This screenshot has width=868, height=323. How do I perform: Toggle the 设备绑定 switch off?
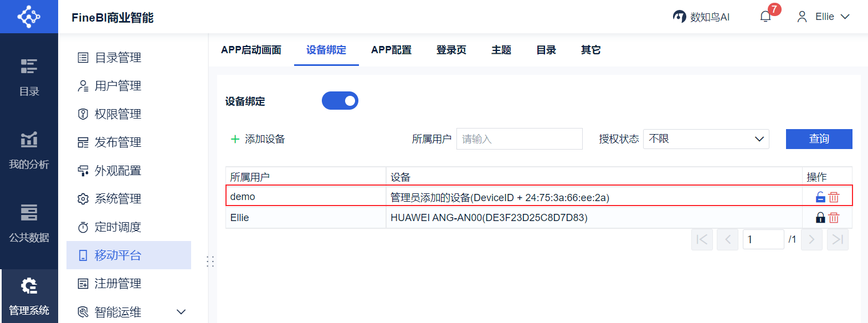pyautogui.click(x=340, y=101)
